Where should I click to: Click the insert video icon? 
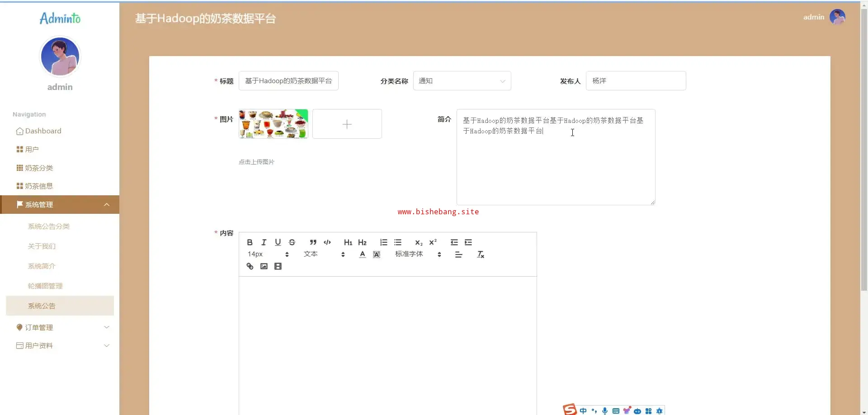coord(278,266)
